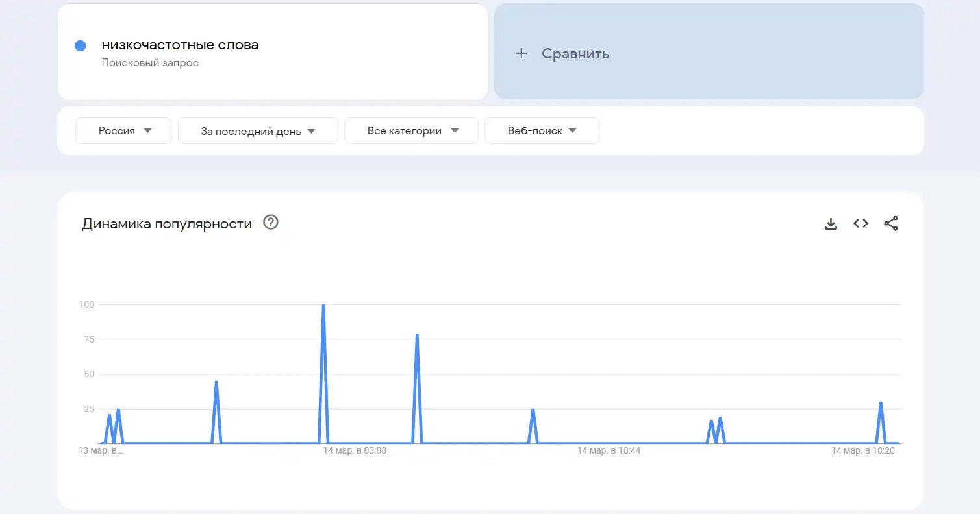Click the help question mark near Динамика популярности
This screenshot has width=980, height=514.
point(271,222)
